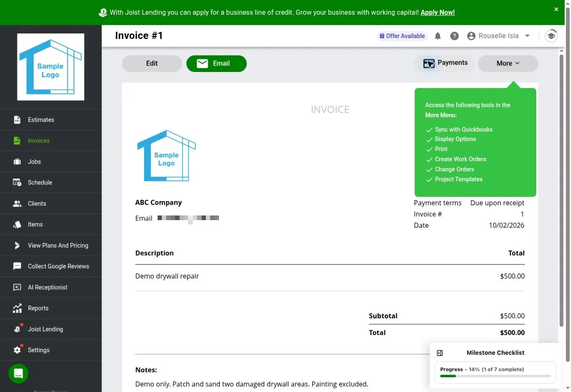Open Jobs briefcase icon

[17, 162]
